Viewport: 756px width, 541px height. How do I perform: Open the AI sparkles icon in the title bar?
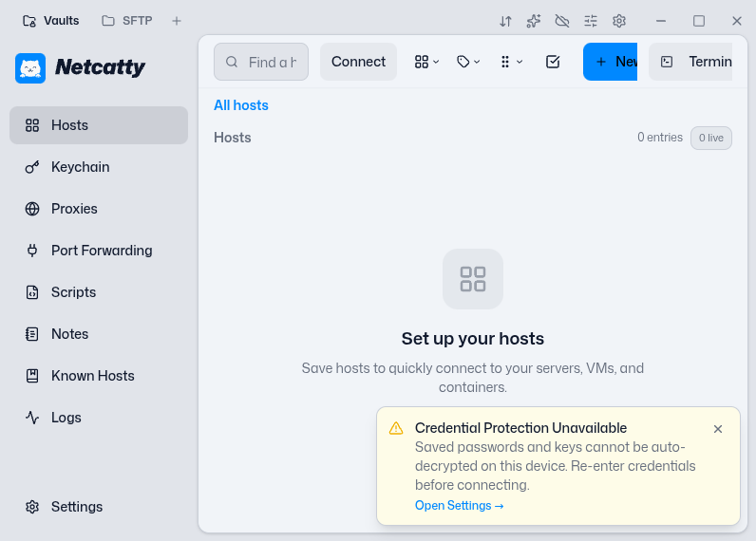click(534, 21)
